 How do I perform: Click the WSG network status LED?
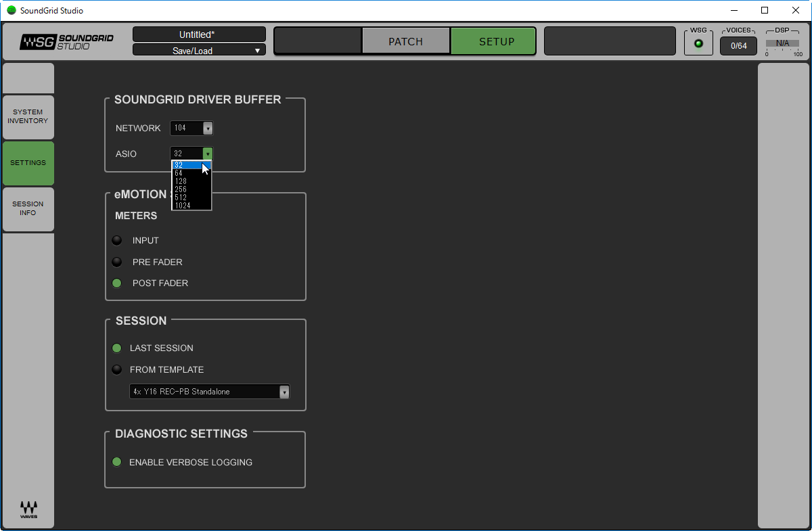click(x=698, y=45)
